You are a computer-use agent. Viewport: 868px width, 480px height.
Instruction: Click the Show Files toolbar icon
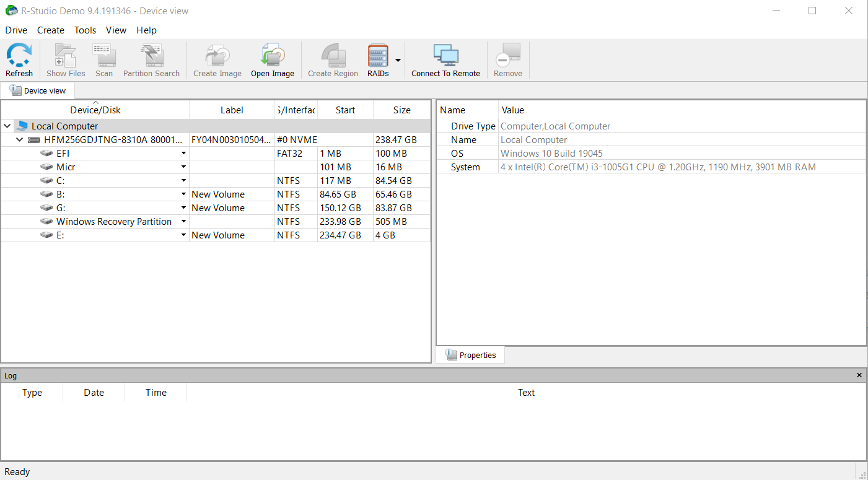(x=66, y=60)
